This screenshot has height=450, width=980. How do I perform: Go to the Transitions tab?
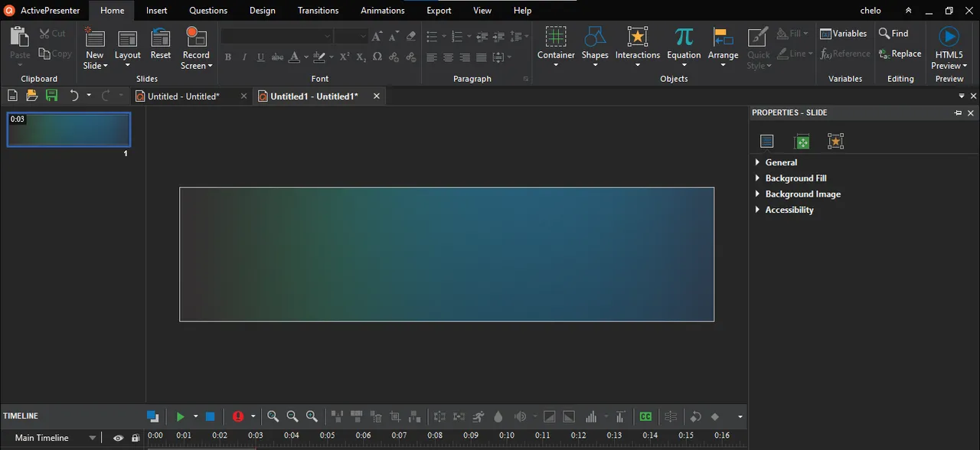(x=318, y=11)
